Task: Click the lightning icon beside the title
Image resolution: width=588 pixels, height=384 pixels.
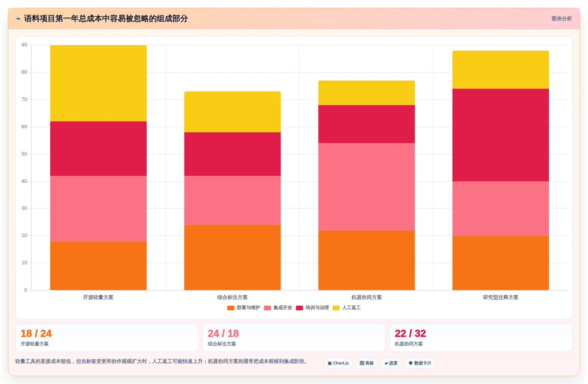Action: (x=18, y=19)
